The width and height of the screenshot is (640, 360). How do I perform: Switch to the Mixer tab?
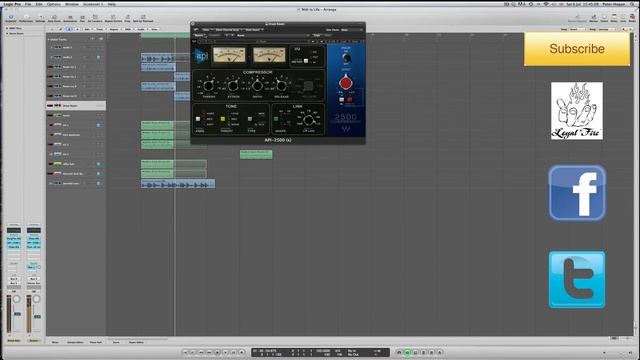55,342
